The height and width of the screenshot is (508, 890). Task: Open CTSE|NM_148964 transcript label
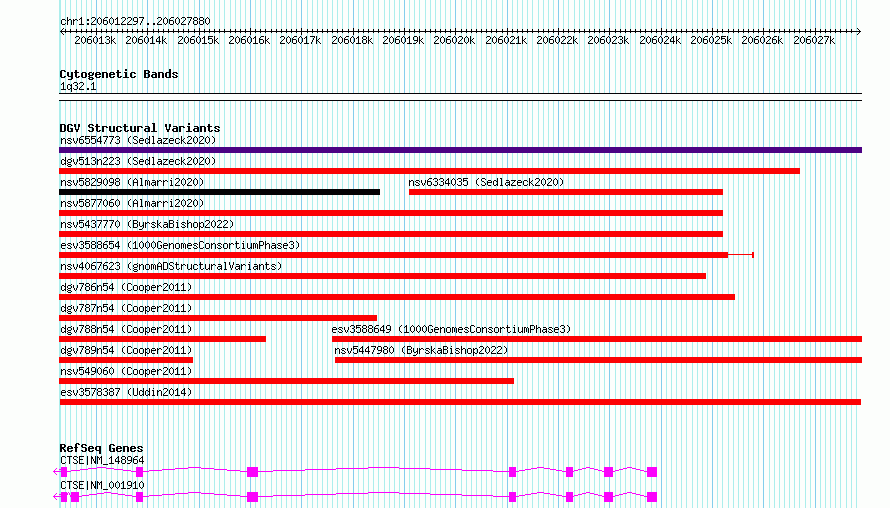pos(102,460)
